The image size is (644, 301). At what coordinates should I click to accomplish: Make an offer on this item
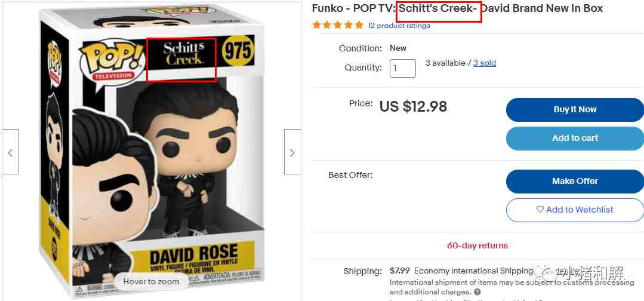point(574,181)
